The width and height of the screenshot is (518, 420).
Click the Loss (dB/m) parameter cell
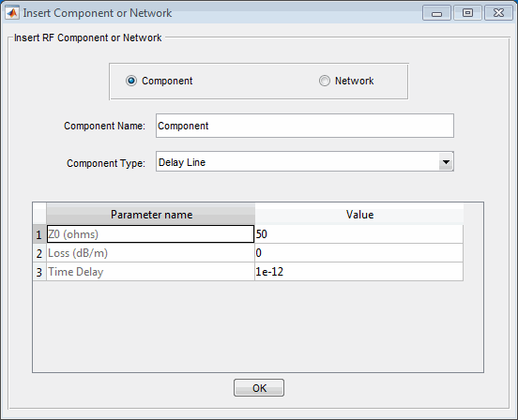pyautogui.click(x=151, y=253)
